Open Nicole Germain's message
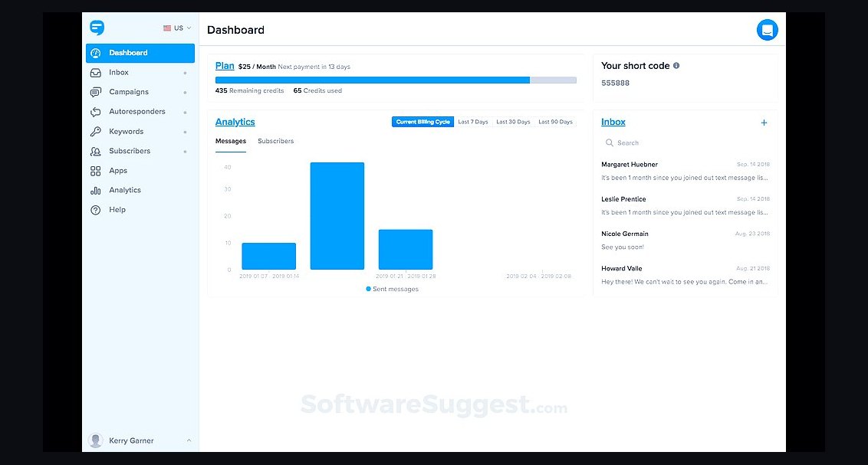 point(686,241)
